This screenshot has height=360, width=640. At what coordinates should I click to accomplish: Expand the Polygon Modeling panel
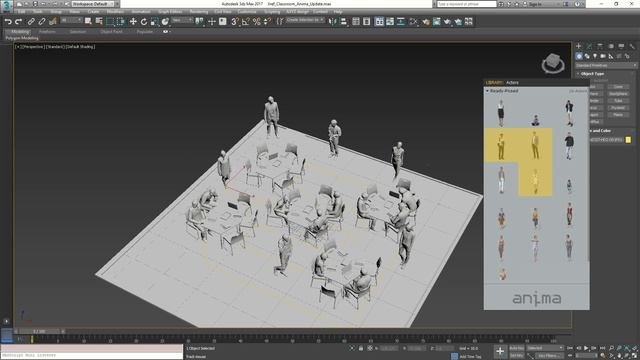tap(22, 38)
